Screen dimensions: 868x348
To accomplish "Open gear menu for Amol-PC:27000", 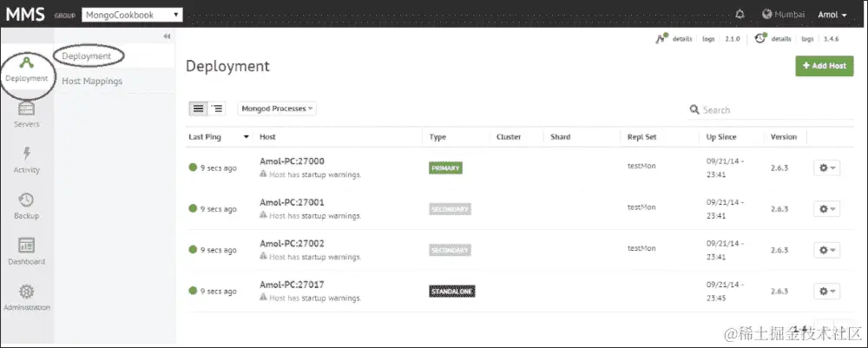I will point(826,167).
